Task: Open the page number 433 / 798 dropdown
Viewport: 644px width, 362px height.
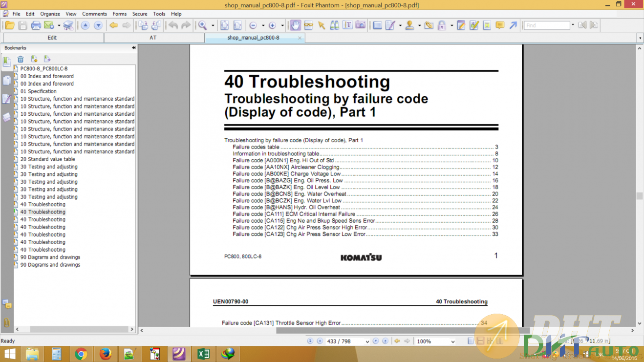Action: pos(366,341)
